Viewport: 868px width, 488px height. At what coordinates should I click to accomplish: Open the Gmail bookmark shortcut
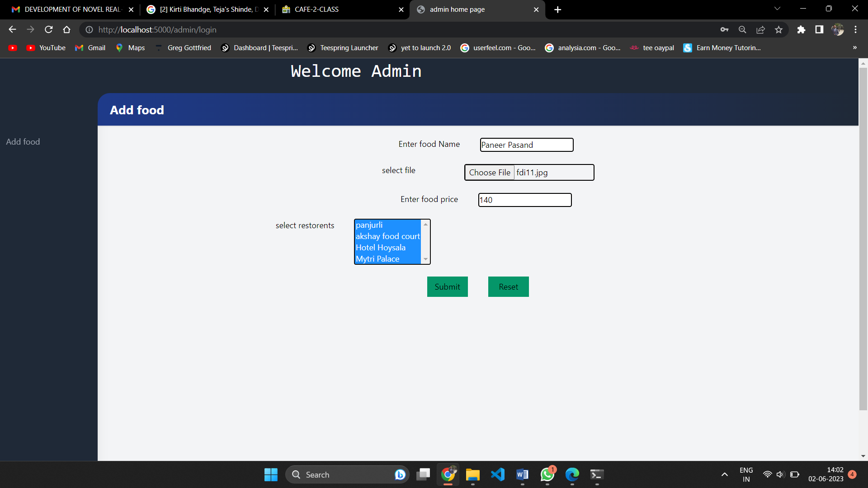(90, 47)
